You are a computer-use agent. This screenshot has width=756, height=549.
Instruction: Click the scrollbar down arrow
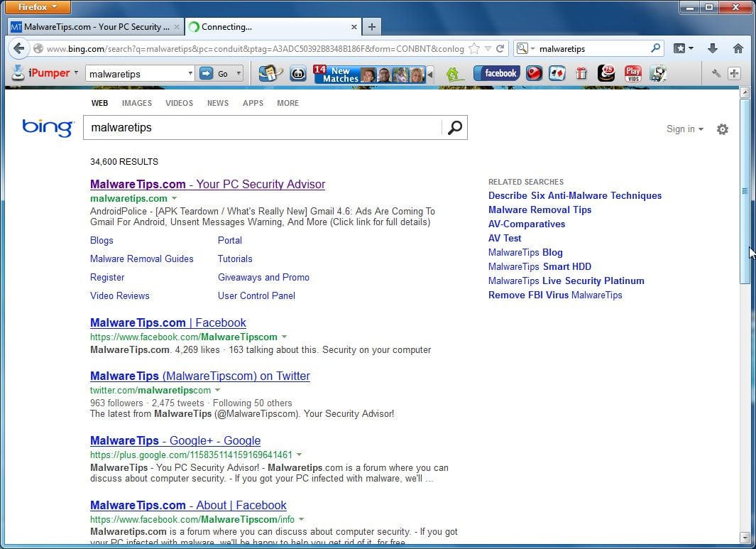pos(745,537)
